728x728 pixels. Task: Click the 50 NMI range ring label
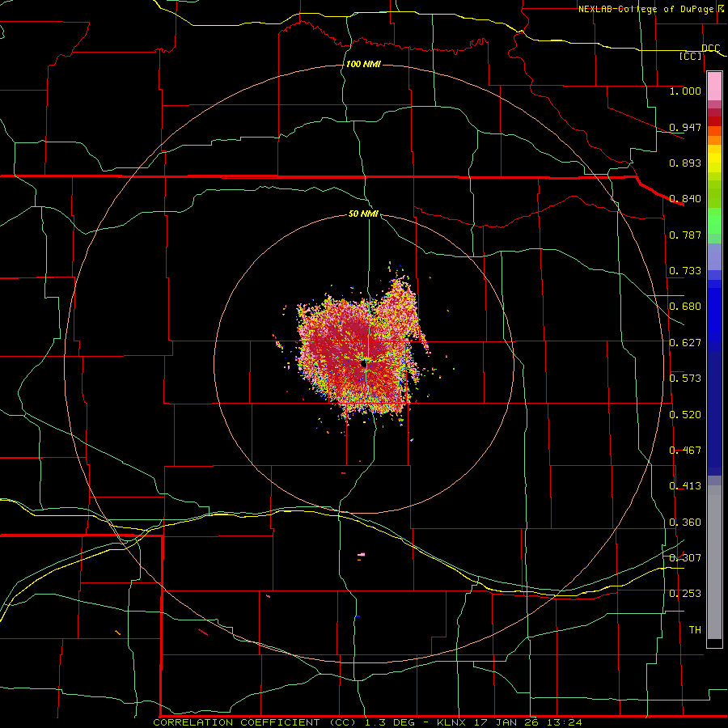[363, 214]
